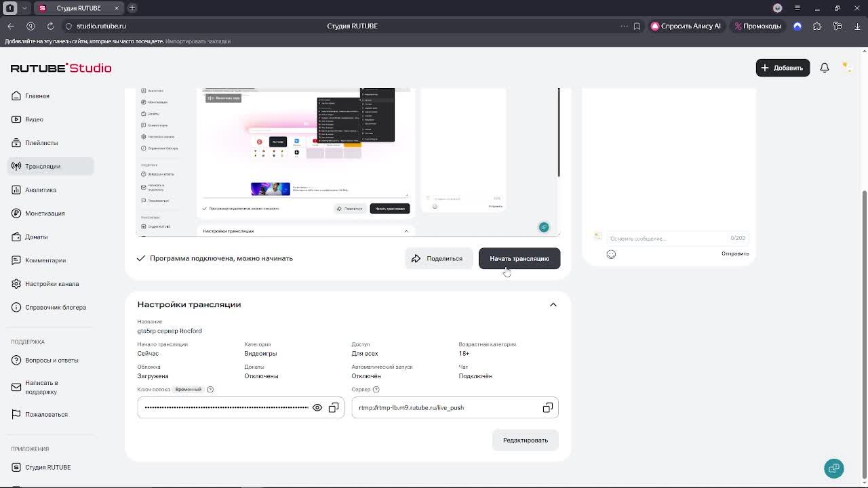The image size is (868, 488).
Task: Copy the stream key
Action: [x=334, y=407]
